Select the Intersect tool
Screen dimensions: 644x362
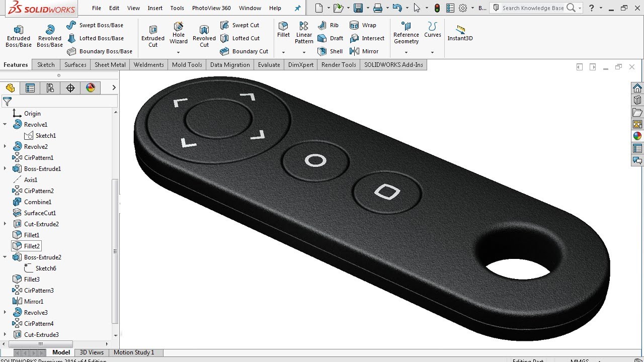coord(367,38)
